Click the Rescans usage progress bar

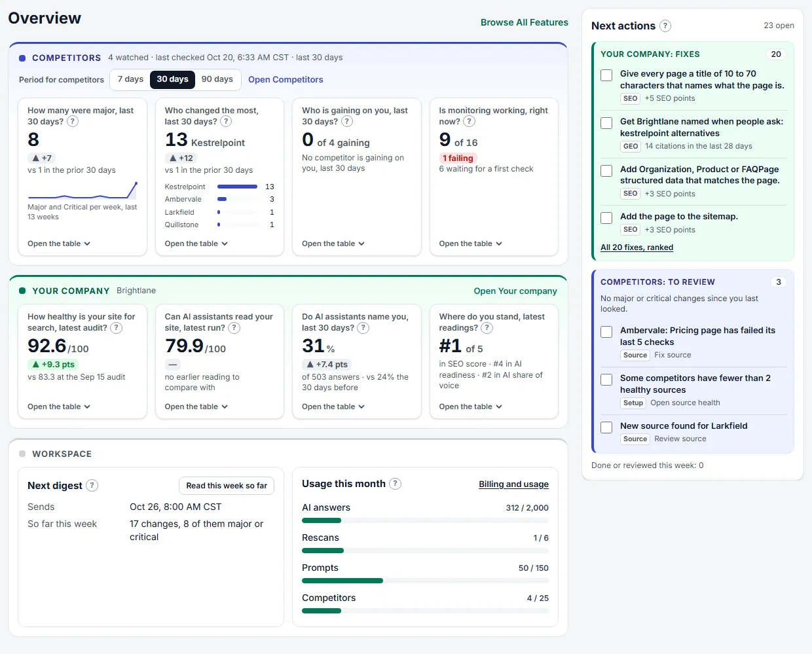click(425, 551)
